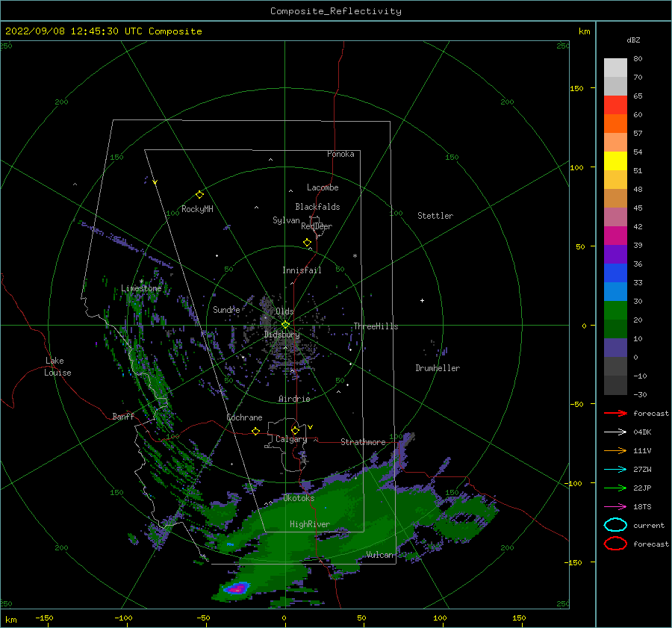The image size is (672, 628).
Task: Click the 54 dBZ yellow color swatch
Action: (x=615, y=161)
